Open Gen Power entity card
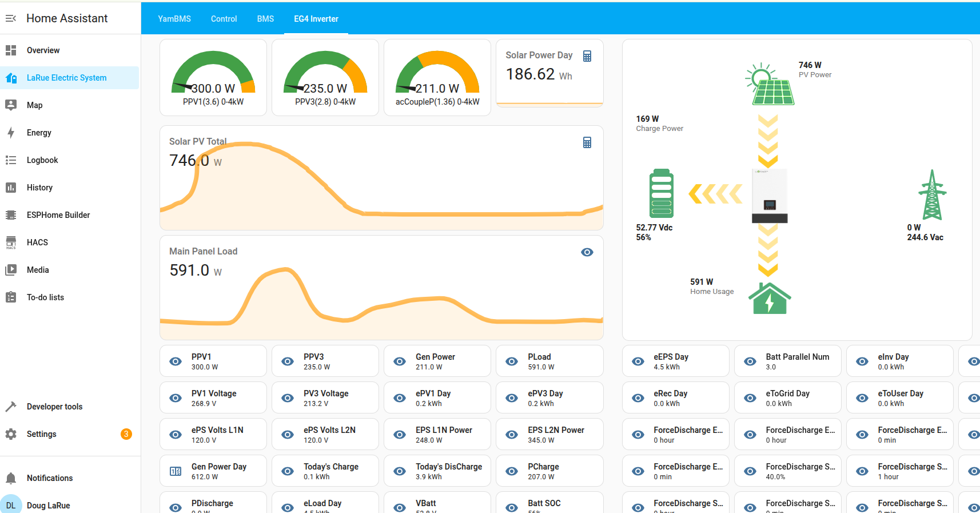 tap(437, 361)
